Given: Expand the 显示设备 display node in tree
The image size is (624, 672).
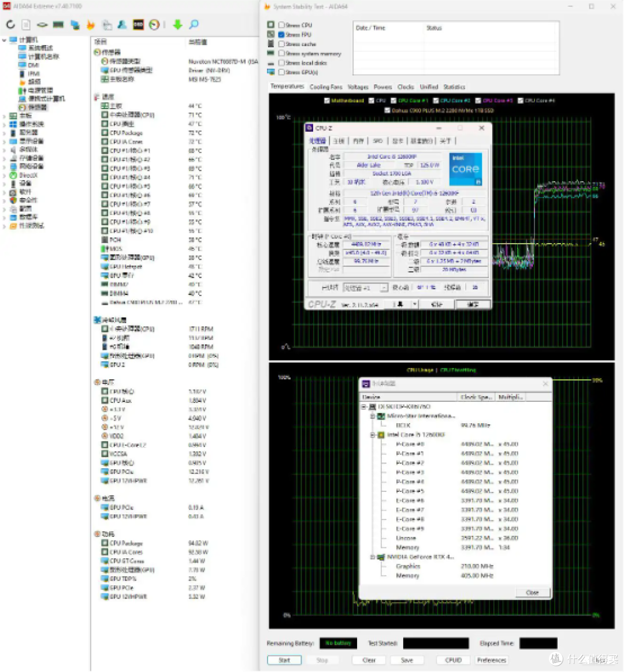Looking at the screenshot, I should click(x=4, y=141).
